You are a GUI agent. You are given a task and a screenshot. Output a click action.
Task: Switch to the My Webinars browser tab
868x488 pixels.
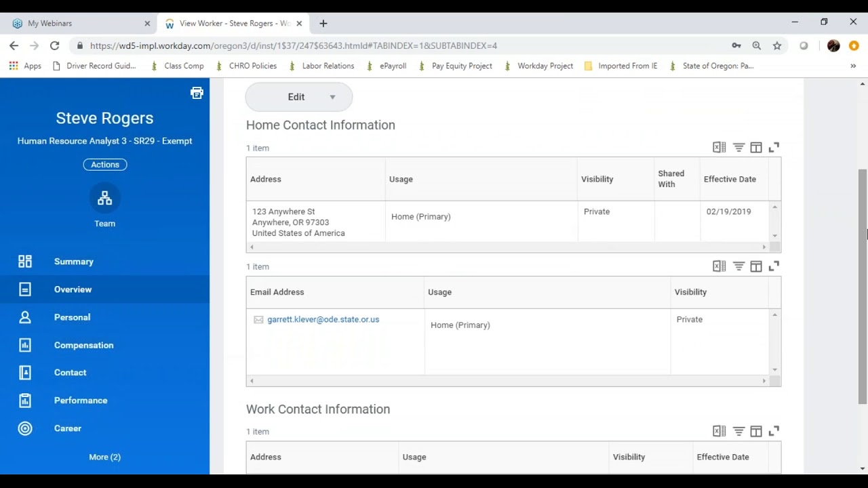[79, 23]
